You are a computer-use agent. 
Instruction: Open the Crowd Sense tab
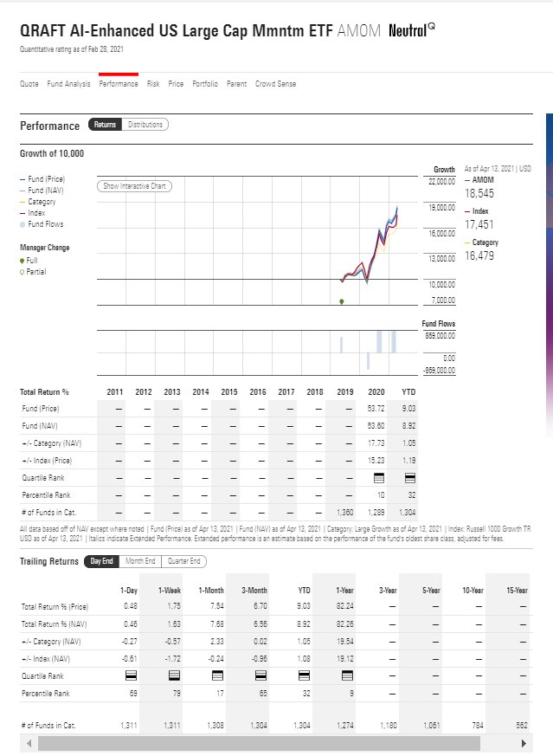pyautogui.click(x=275, y=84)
